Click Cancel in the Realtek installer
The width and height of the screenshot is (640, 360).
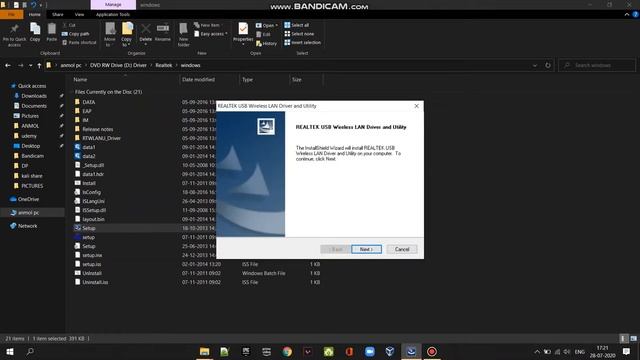coord(402,249)
